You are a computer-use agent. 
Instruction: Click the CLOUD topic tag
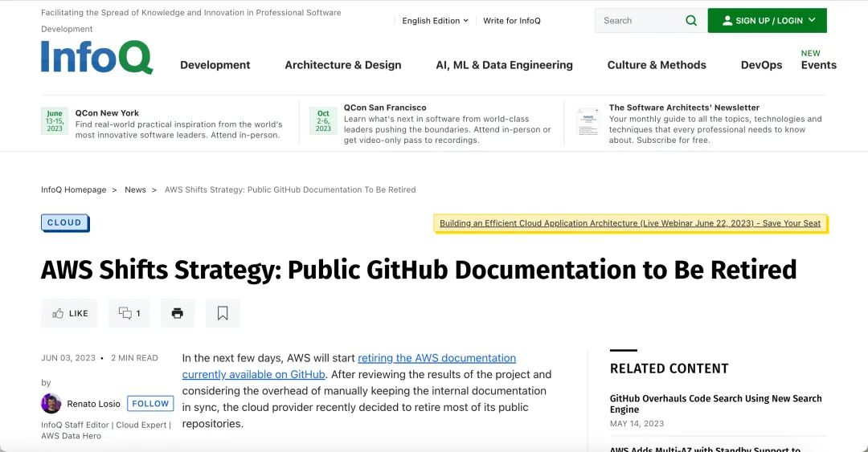[x=65, y=222]
